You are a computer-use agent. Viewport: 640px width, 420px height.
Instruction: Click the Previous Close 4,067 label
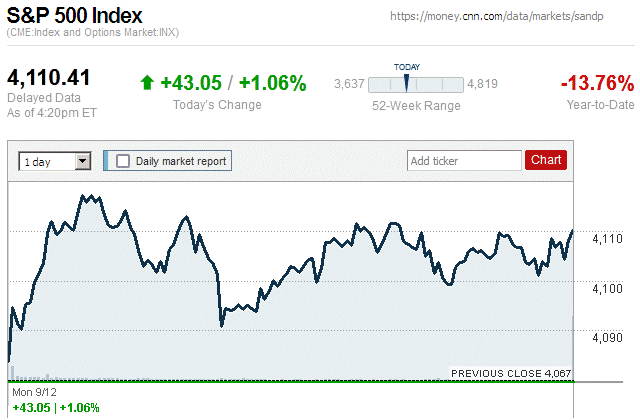(x=510, y=373)
